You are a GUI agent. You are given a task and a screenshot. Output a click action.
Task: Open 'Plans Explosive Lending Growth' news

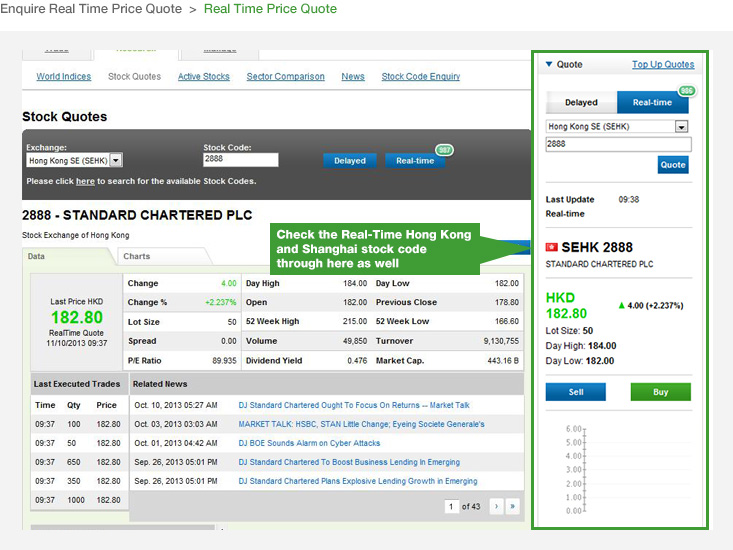[358, 481]
